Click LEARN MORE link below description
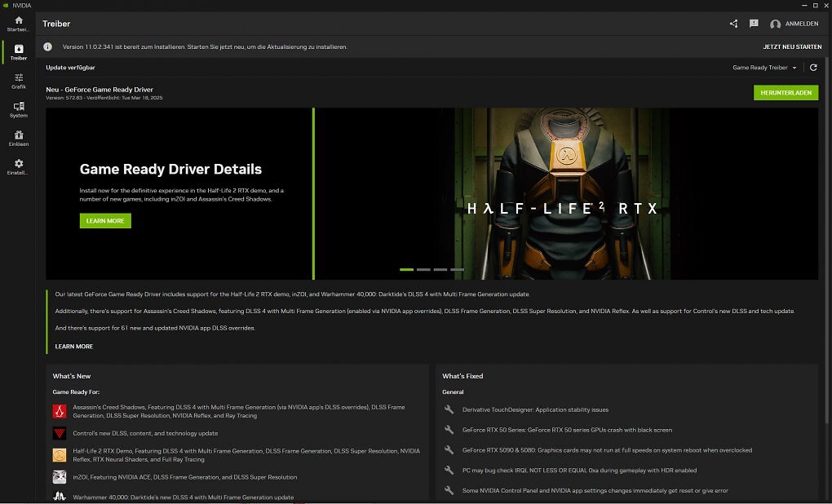This screenshot has width=832, height=504. tap(73, 347)
